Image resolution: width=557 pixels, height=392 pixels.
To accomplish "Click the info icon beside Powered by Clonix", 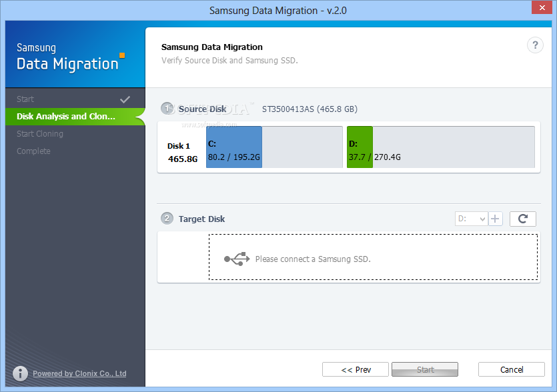I will click(x=20, y=373).
